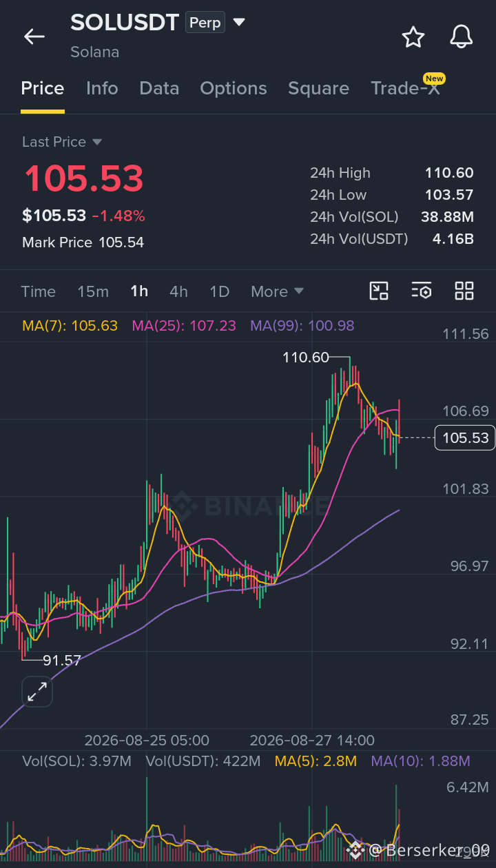Tap the Vol(SOL): 3.97M volume label

point(76,761)
